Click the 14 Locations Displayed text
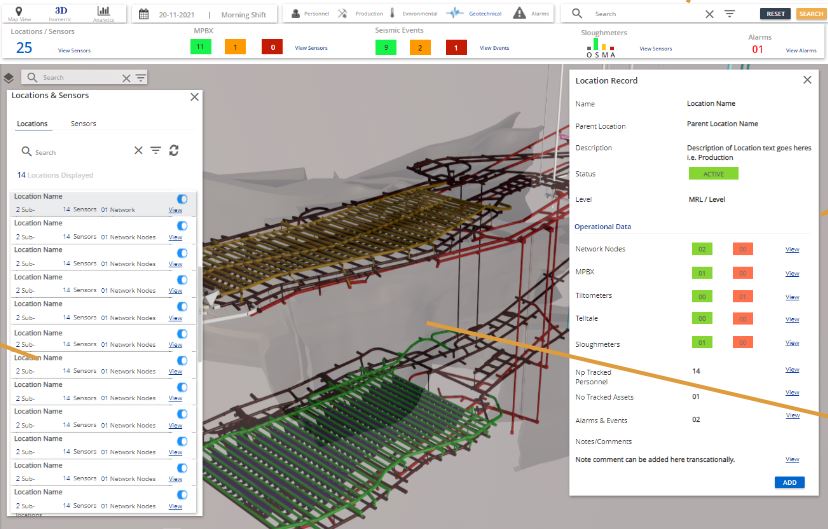Screen dimensions: 828x529 click(55, 175)
